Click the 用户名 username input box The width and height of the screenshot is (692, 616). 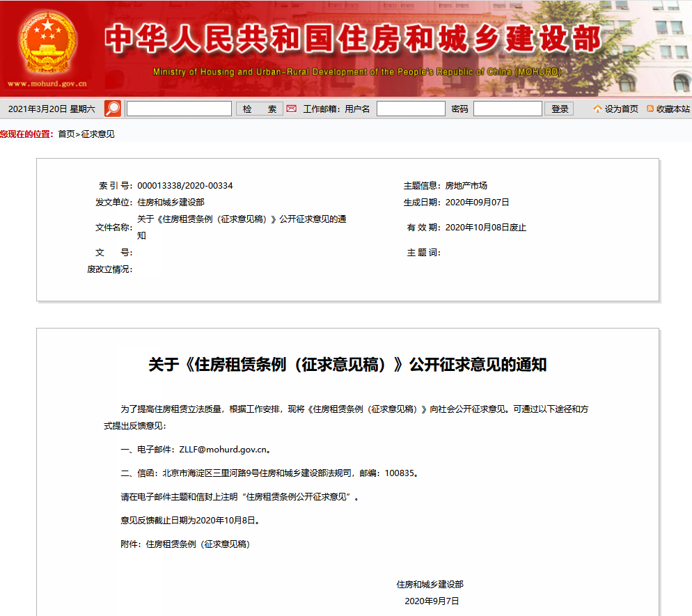point(411,109)
